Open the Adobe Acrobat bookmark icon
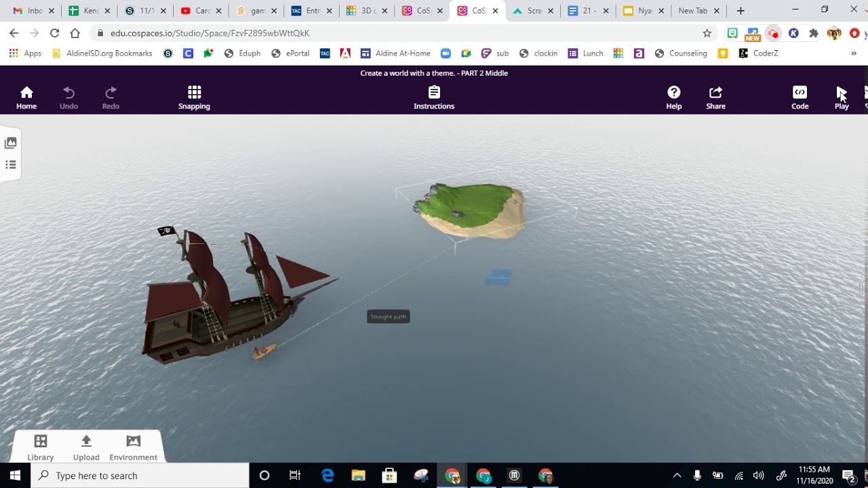Screen dimensions: 868x488 coord(345,54)
